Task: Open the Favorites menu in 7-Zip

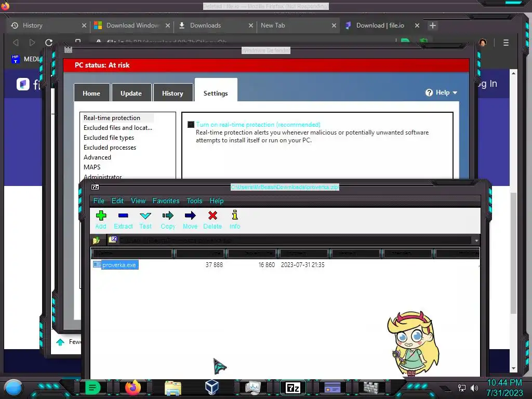Action: point(166,201)
